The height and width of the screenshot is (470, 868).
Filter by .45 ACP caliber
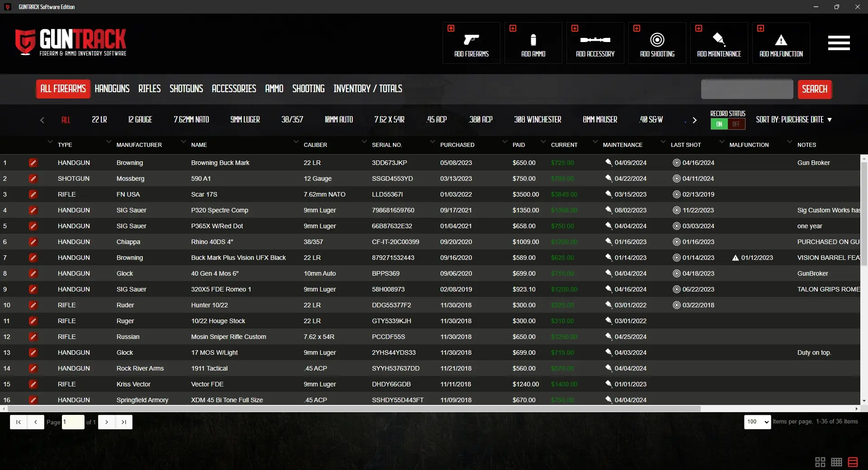(x=436, y=120)
